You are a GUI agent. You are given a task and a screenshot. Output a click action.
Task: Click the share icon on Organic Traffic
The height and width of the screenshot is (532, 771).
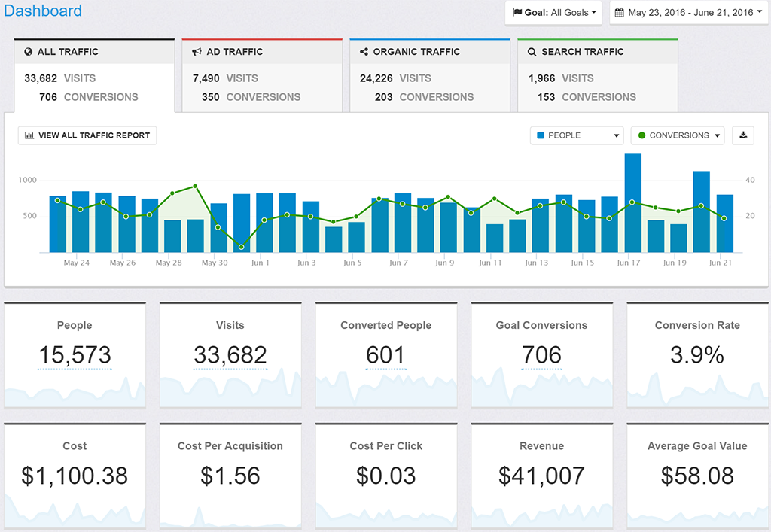[364, 52]
